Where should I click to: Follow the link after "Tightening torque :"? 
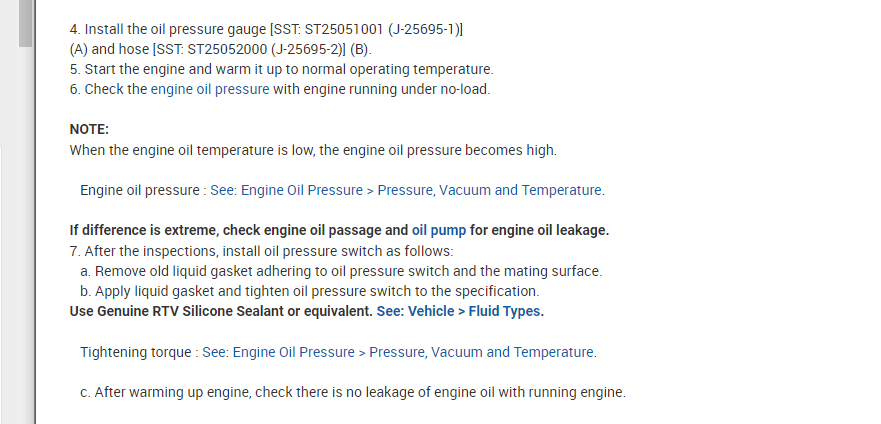point(398,352)
